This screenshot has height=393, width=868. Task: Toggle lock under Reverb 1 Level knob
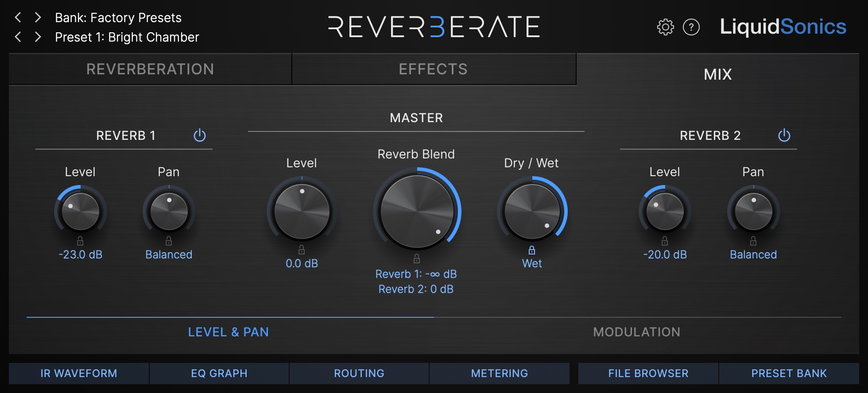pos(80,241)
